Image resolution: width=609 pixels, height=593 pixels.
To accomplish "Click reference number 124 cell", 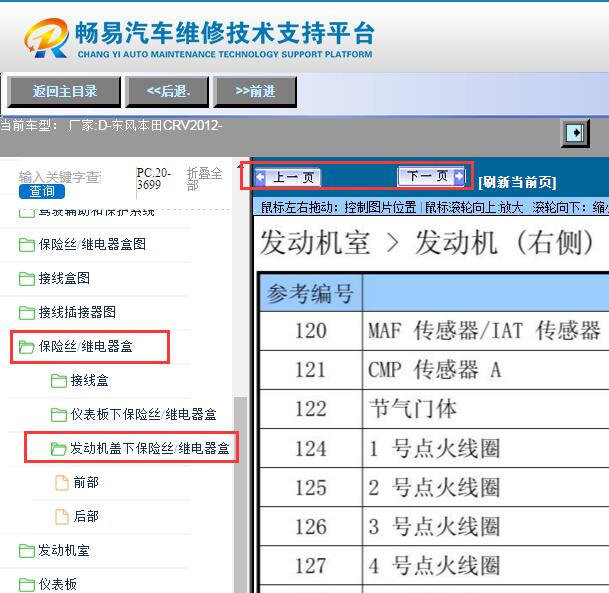I will [x=311, y=449].
